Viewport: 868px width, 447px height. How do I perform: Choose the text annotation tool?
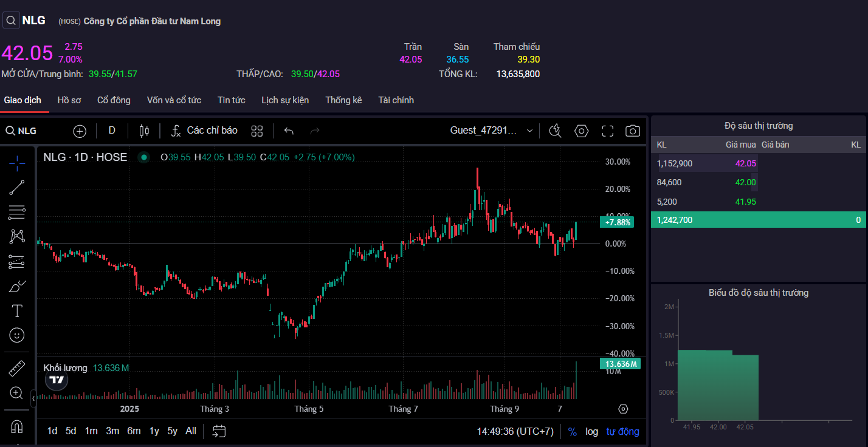pyautogui.click(x=17, y=311)
